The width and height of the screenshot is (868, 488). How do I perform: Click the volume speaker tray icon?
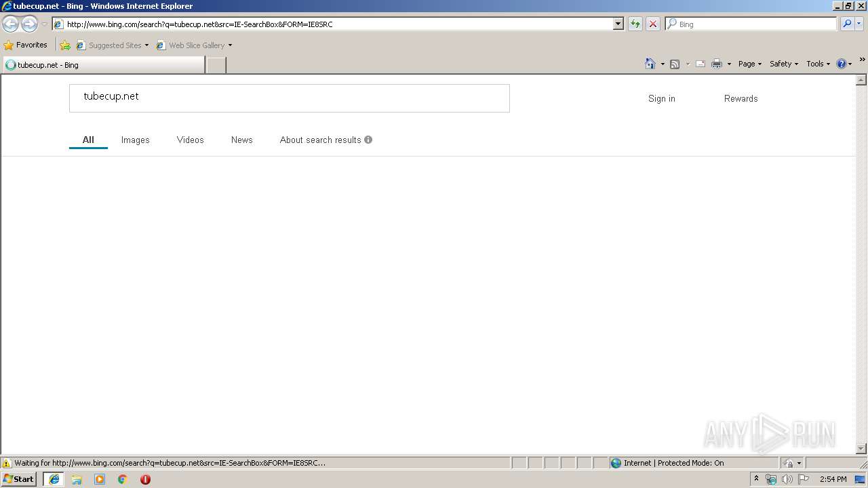[x=787, y=479]
